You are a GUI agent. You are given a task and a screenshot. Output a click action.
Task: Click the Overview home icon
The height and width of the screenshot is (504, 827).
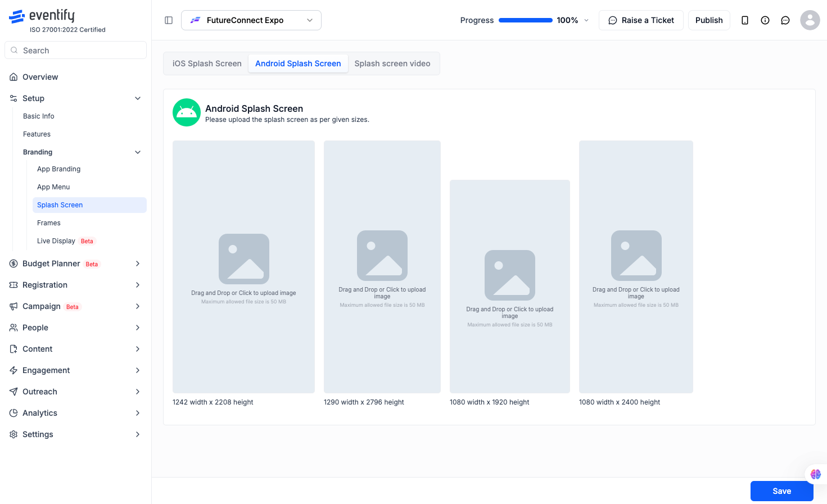pos(13,77)
